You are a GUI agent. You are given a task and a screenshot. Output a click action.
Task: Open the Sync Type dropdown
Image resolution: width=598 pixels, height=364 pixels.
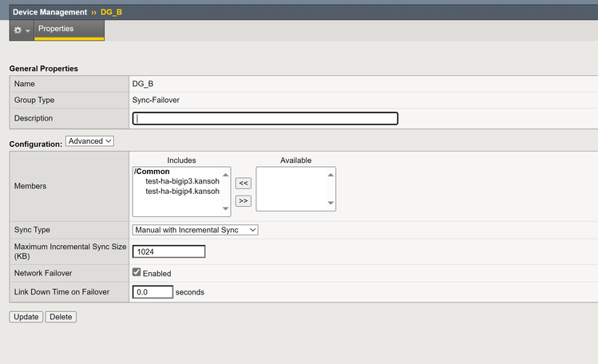196,230
